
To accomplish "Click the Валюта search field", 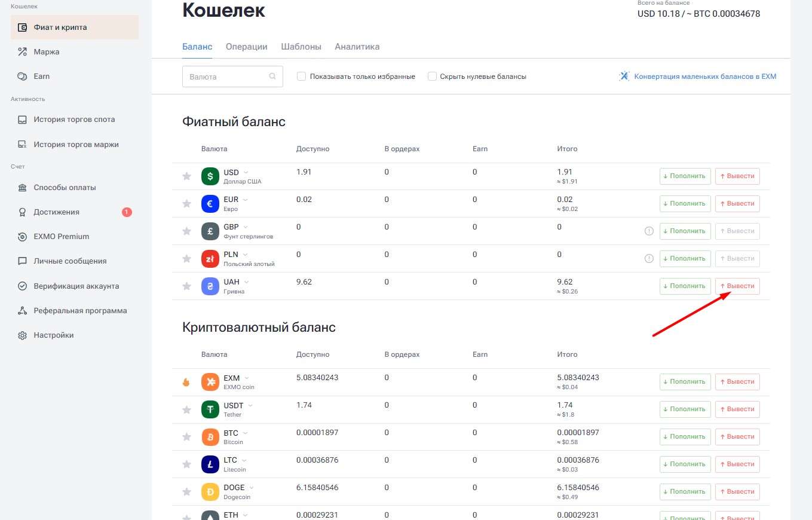I will [x=232, y=77].
